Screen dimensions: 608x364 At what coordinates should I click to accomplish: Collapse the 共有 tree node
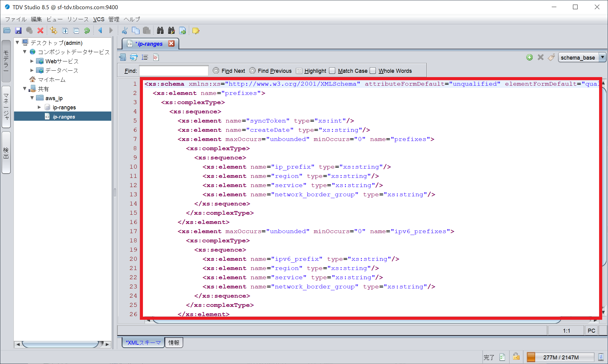point(25,89)
